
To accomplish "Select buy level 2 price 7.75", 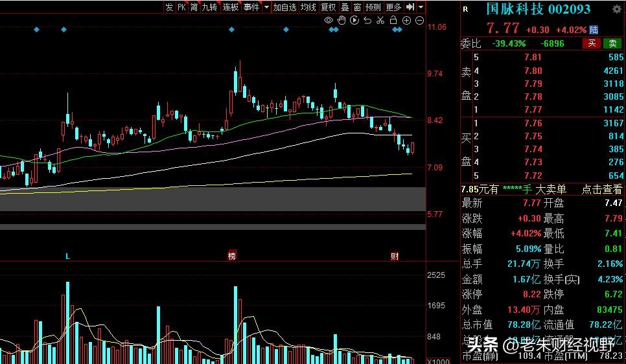I will pyautogui.click(x=533, y=136).
